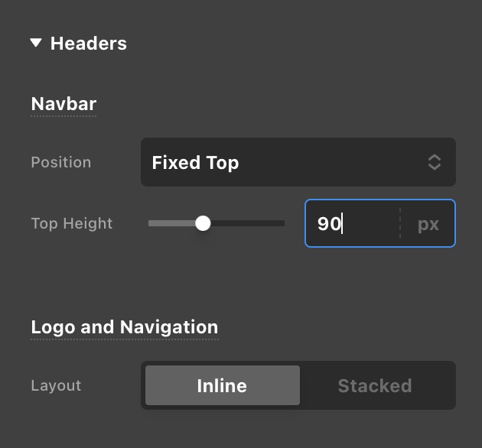Screen dimensions: 482x448
Task: Click the Navbar heading label
Action: (x=64, y=103)
